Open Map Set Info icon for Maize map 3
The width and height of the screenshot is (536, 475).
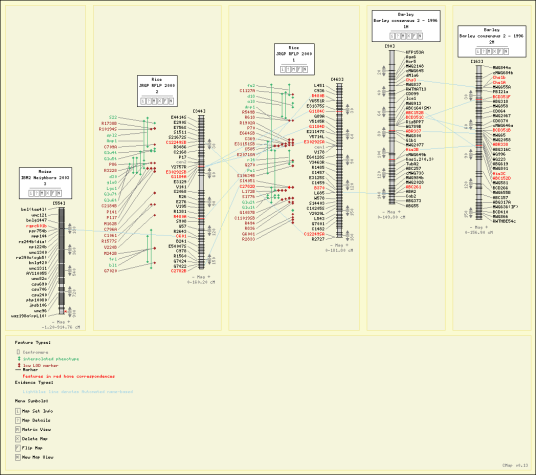click(31, 193)
